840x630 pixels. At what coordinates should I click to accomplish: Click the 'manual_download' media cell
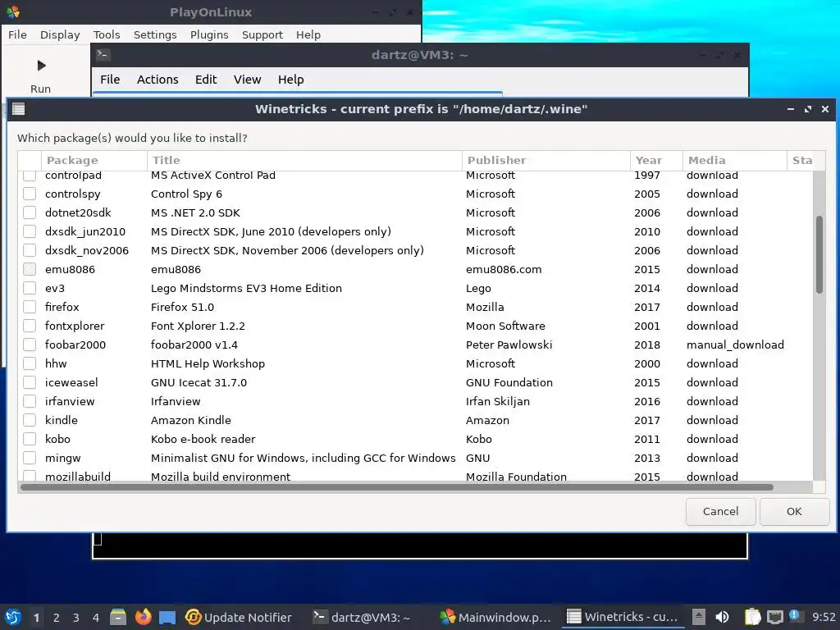(735, 345)
